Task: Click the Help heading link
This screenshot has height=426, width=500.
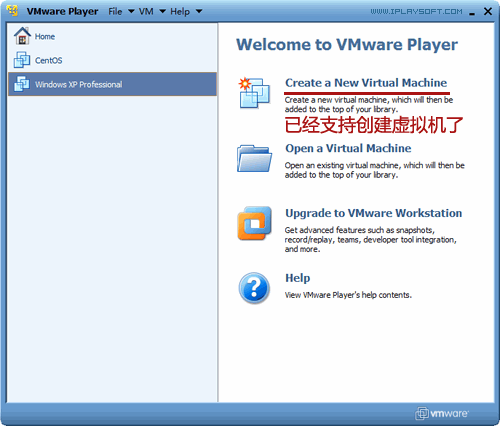Action: pos(297,278)
